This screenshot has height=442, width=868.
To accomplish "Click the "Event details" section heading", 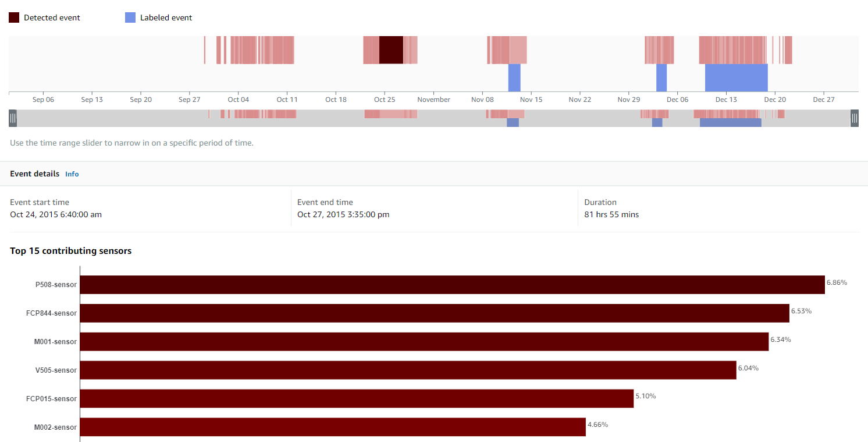I will click(x=34, y=174).
